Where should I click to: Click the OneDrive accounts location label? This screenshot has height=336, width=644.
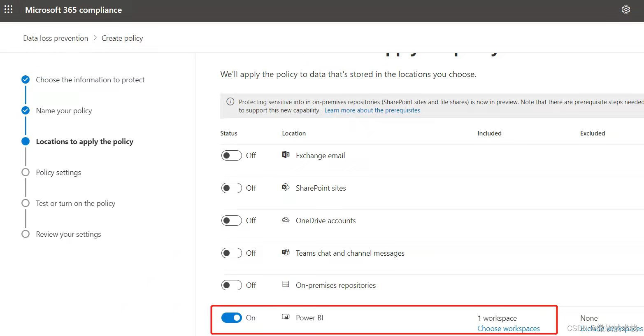coord(326,221)
